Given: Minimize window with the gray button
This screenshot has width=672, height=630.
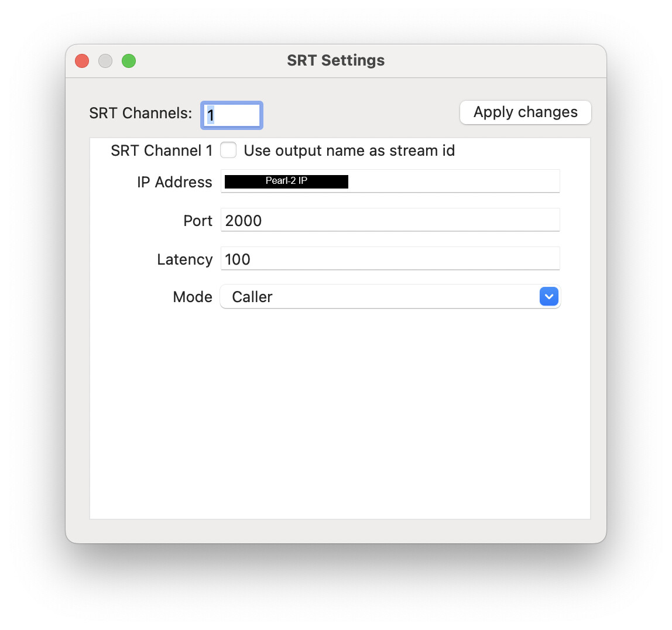Looking at the screenshot, I should click(105, 61).
